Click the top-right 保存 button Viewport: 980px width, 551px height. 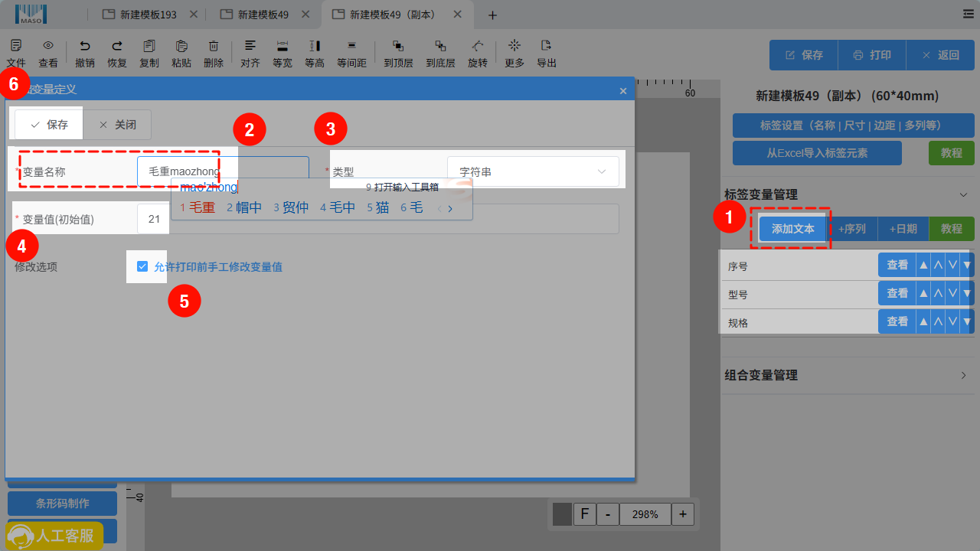coord(804,55)
